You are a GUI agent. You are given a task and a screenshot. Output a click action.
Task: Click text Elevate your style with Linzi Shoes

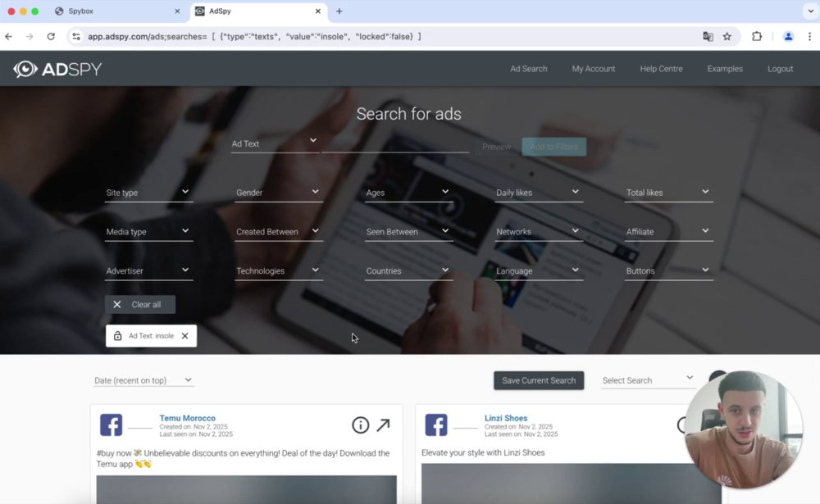click(483, 452)
